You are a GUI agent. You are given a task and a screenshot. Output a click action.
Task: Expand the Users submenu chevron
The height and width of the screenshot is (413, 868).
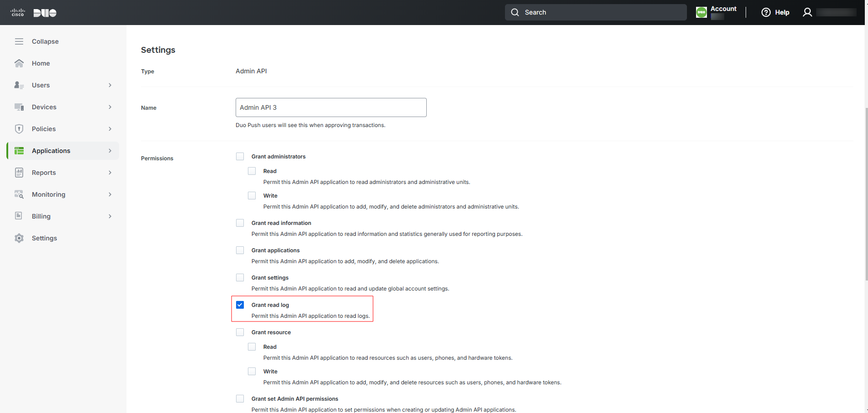point(110,85)
